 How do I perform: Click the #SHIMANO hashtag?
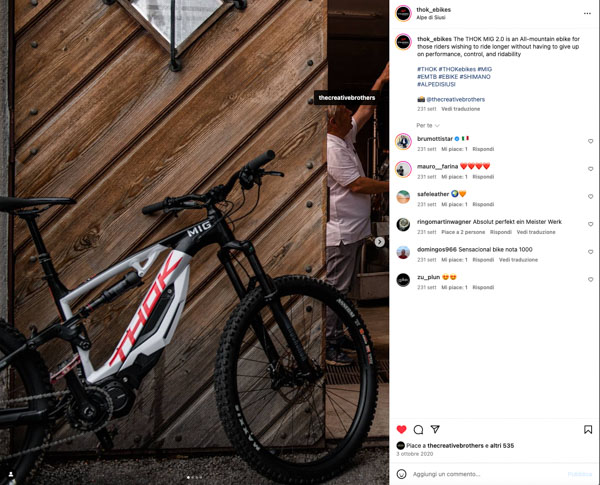(x=475, y=77)
